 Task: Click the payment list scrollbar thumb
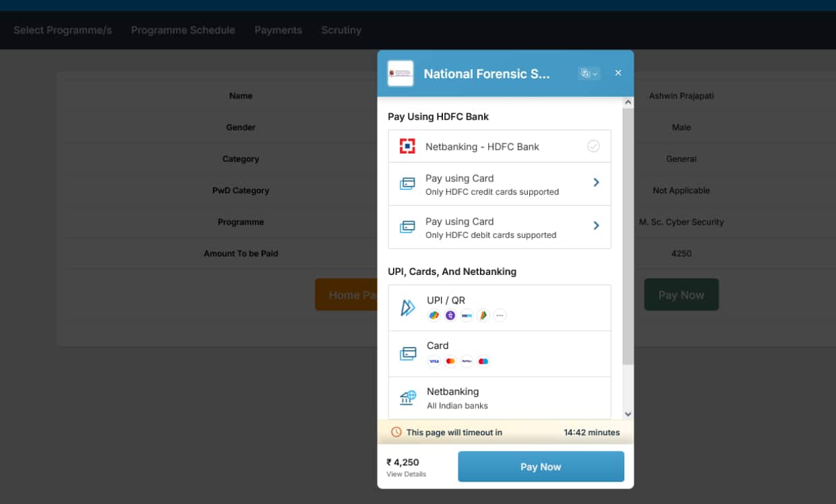click(628, 237)
